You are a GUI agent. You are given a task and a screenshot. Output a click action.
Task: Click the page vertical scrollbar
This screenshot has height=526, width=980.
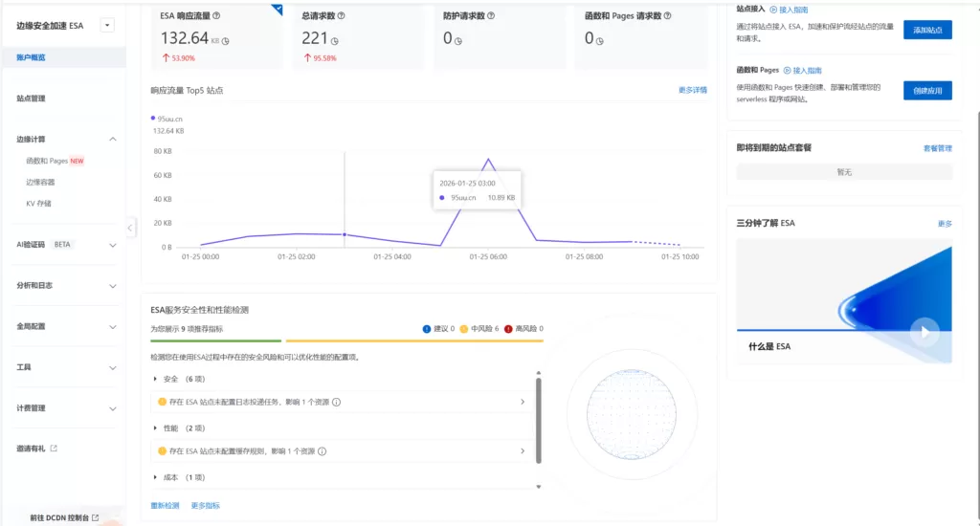pyautogui.click(x=977, y=316)
